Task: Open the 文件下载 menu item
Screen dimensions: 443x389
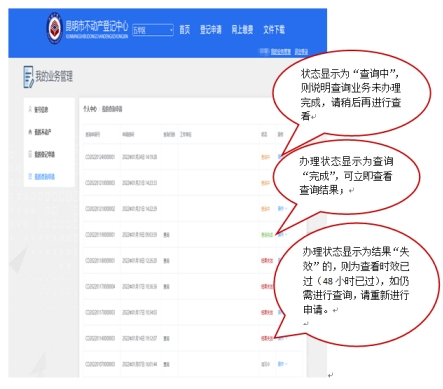Action: click(x=274, y=30)
